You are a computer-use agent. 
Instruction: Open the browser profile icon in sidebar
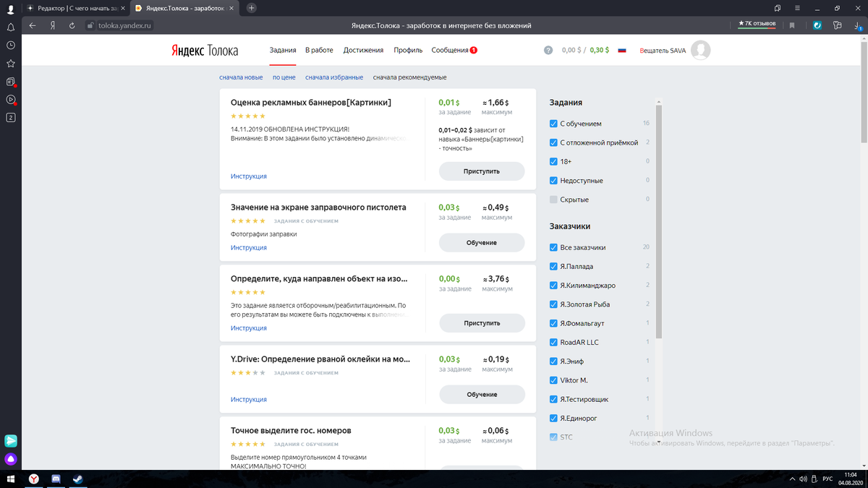[x=10, y=9]
